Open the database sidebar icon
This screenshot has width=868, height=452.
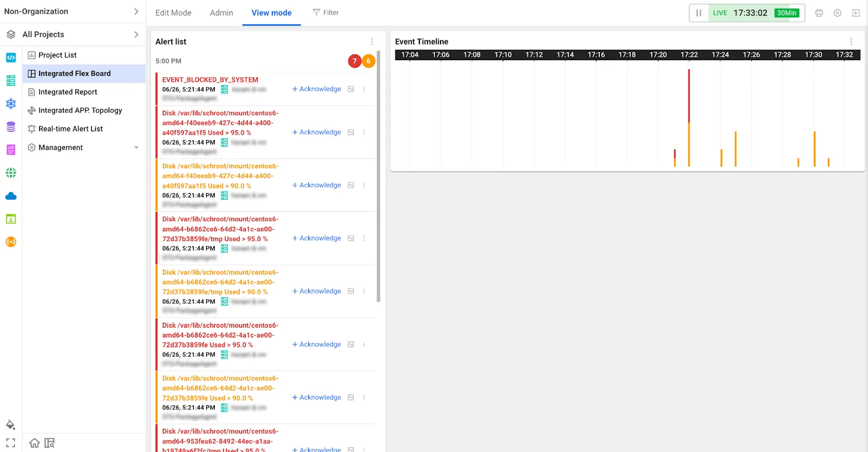tap(11, 127)
